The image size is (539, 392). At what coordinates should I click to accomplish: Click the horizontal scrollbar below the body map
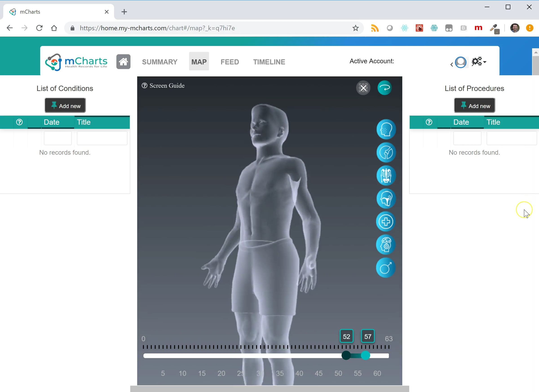269,389
